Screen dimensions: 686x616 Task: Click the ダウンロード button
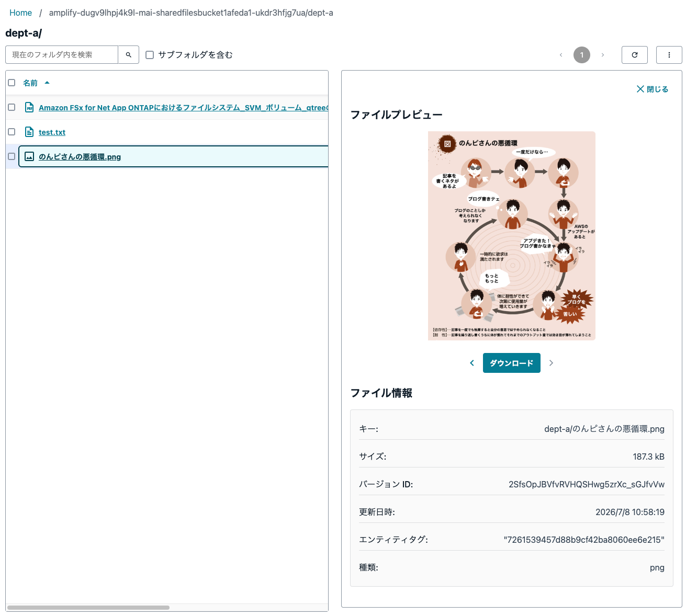[512, 363]
